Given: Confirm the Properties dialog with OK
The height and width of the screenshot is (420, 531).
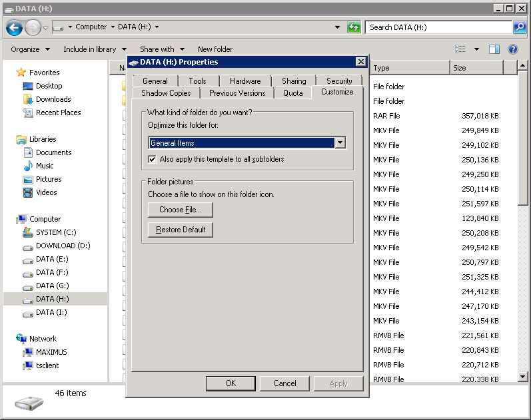Looking at the screenshot, I should click(231, 383).
